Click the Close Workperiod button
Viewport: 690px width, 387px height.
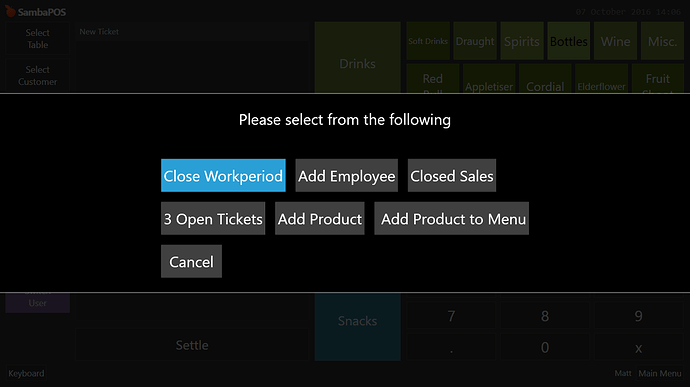[x=223, y=175]
